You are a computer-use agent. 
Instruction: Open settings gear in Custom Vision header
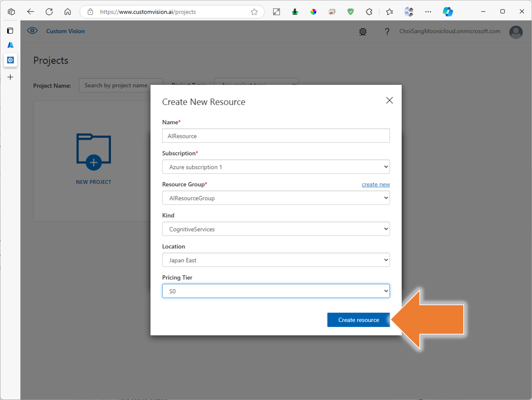pyautogui.click(x=363, y=32)
